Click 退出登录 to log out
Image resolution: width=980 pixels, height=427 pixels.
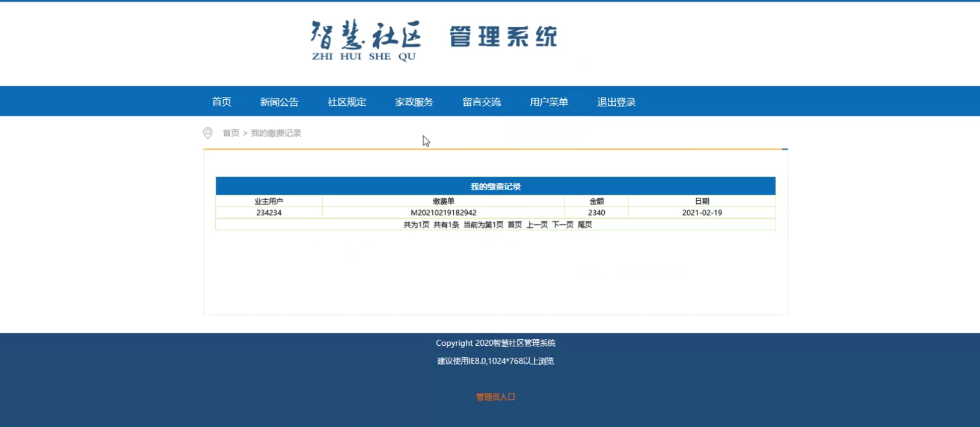(x=616, y=102)
